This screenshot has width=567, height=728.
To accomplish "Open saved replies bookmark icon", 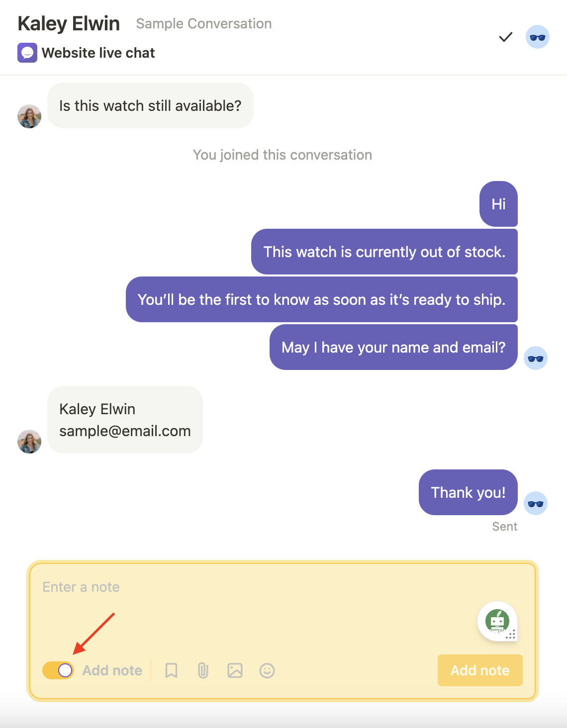I will tap(171, 670).
